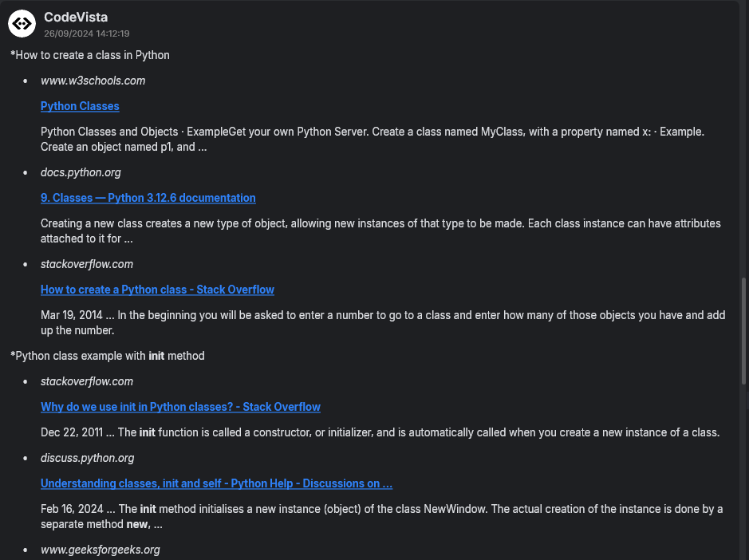Click the docs.python.org source label
Viewport: 749px width, 560px height.
coord(81,172)
